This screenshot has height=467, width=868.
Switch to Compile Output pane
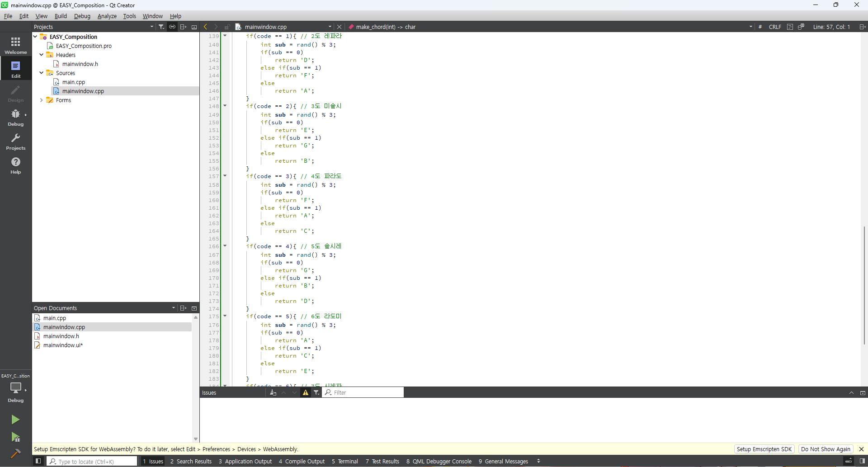click(x=302, y=461)
